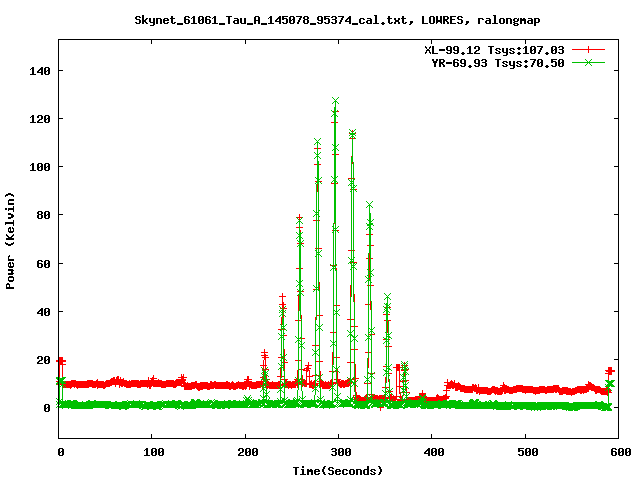Screen dimensions: 640x480
Task: Click the 500 tick label on x-axis
Action: 524,453
